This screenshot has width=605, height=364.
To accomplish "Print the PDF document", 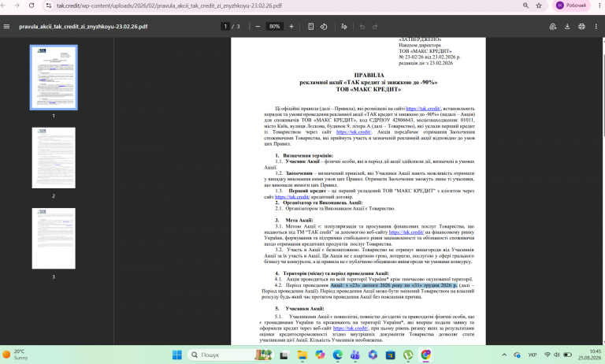I will (x=581, y=27).
